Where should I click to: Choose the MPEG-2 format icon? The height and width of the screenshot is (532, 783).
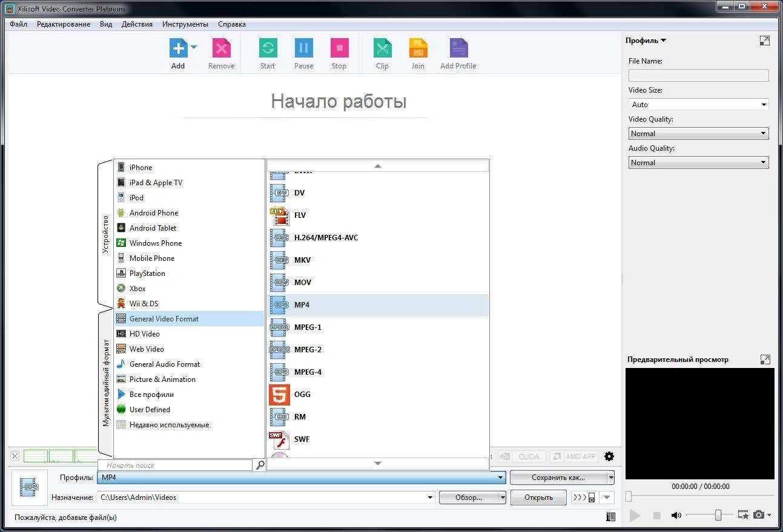(279, 350)
